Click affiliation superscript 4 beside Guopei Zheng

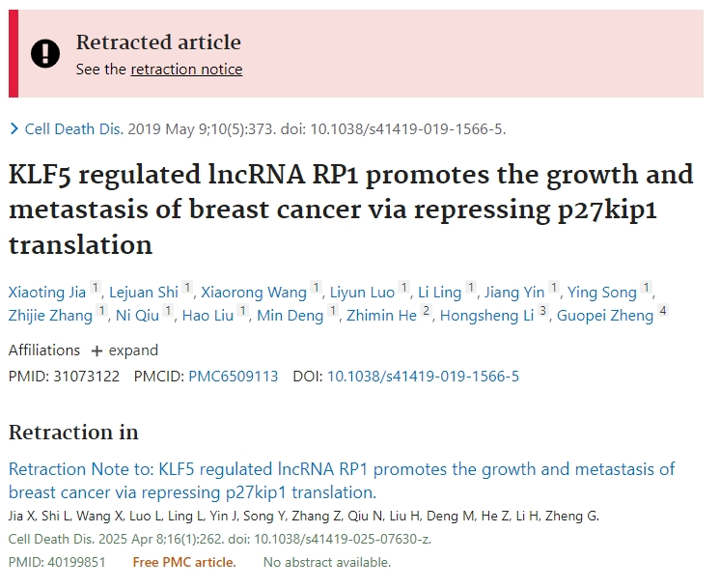tap(663, 311)
